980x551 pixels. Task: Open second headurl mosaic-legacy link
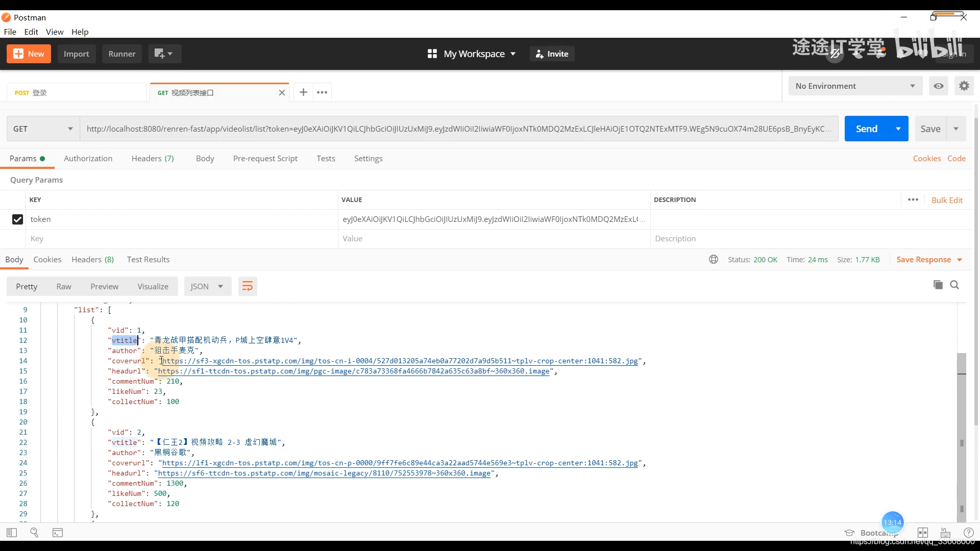324,473
